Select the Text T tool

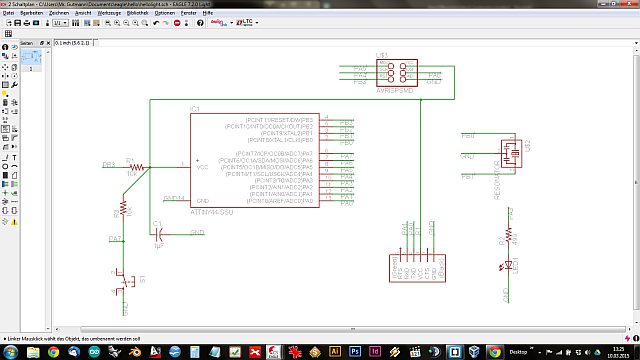[x=14, y=158]
